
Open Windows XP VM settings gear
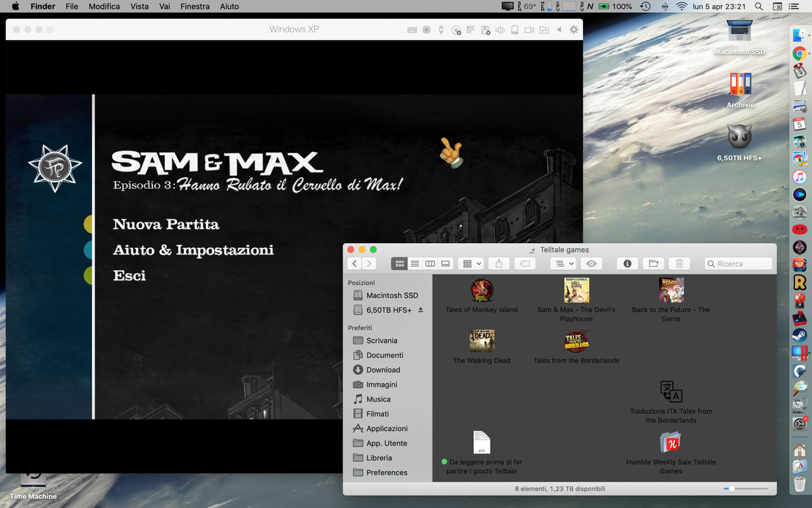coord(574,30)
